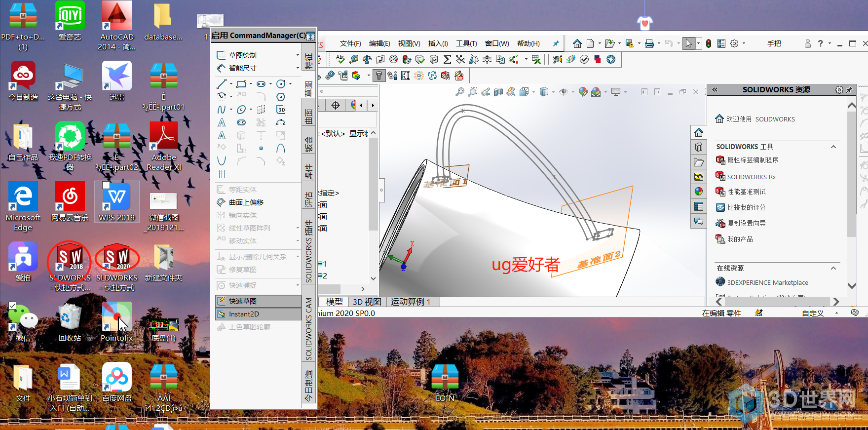This screenshot has height=430, width=868.
Task: Open the Design Library task pane icon
Action: tap(698, 147)
